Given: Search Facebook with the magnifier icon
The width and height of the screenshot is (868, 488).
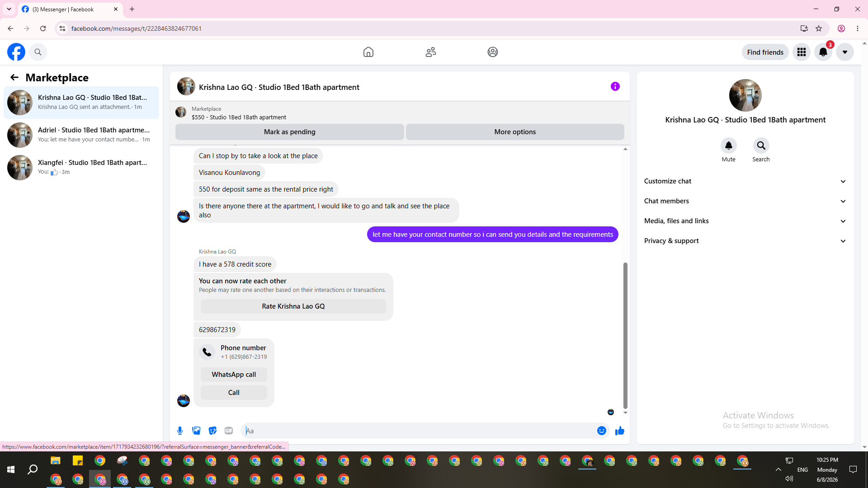Looking at the screenshot, I should [38, 52].
